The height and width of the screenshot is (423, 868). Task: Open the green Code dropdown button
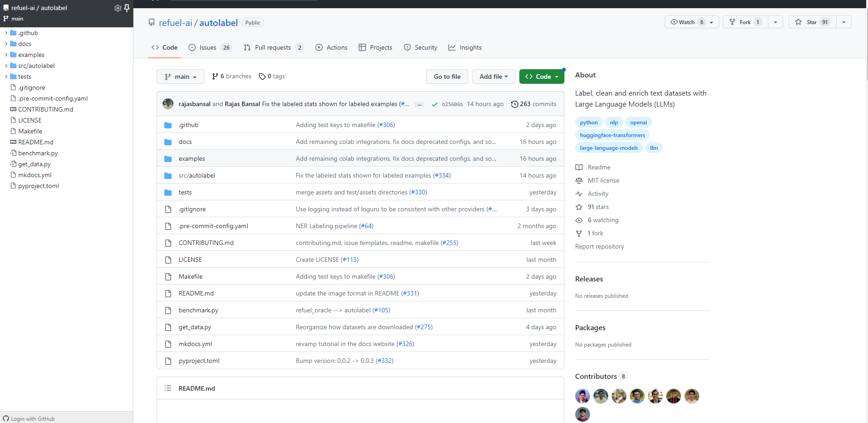tap(541, 77)
